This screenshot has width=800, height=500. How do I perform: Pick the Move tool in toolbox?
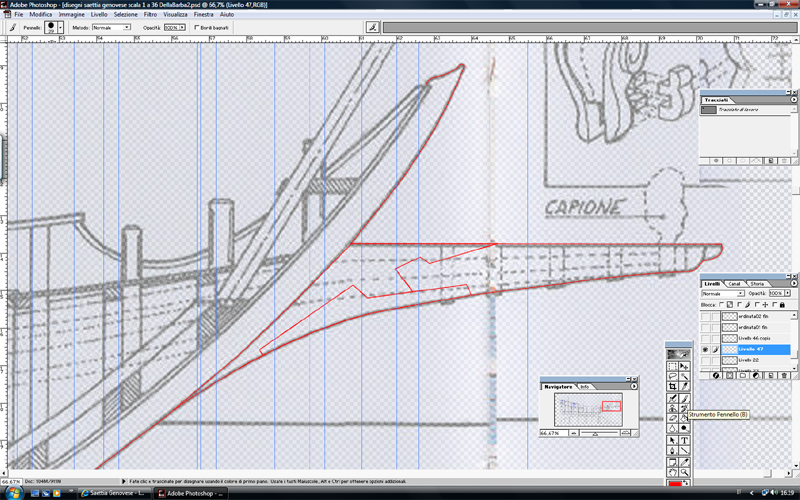point(684,367)
